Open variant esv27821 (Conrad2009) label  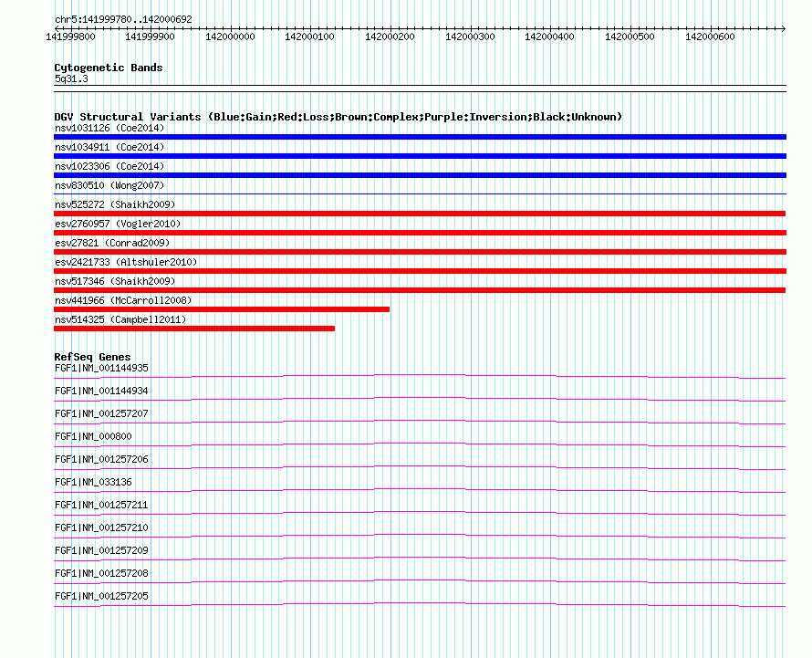[112, 243]
